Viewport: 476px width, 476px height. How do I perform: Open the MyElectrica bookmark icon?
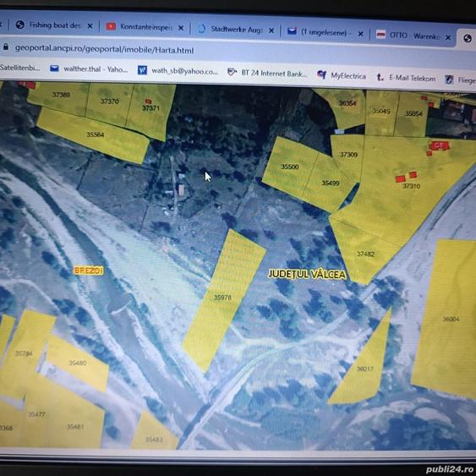pos(321,74)
